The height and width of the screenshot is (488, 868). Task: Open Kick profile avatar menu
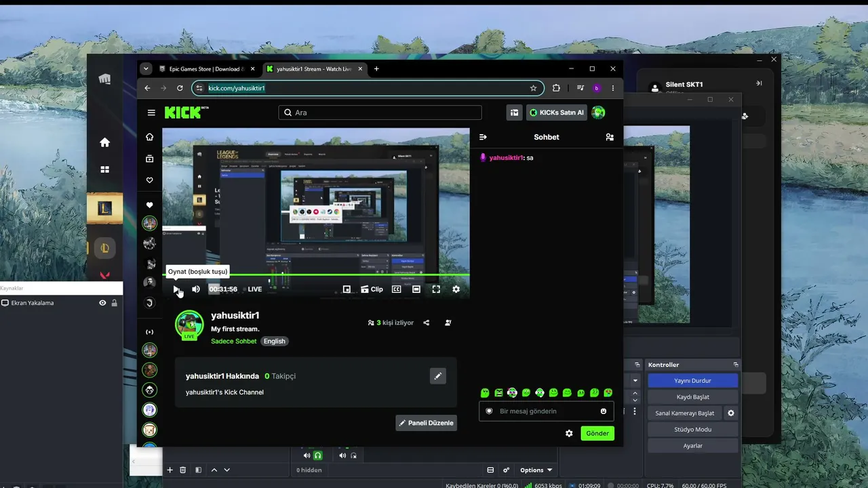tap(598, 113)
